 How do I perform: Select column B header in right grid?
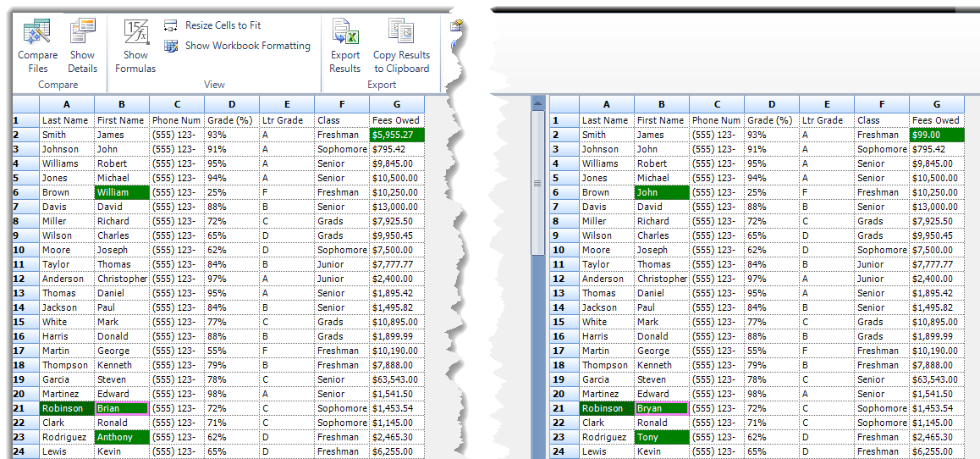coord(662,104)
